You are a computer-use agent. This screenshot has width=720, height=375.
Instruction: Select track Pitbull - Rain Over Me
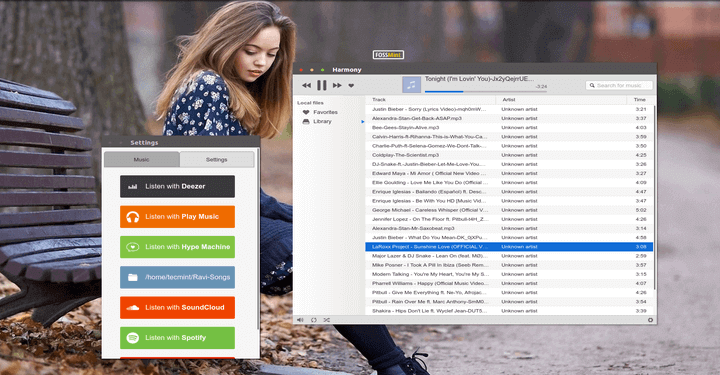(509, 302)
